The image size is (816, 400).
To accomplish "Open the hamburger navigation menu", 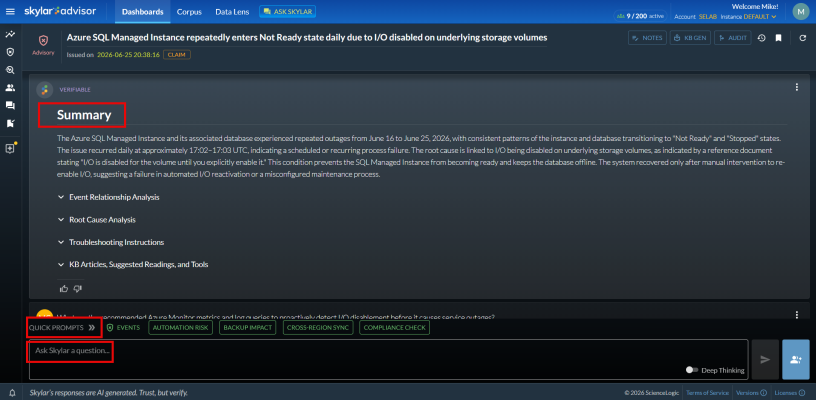I will tap(10, 11).
